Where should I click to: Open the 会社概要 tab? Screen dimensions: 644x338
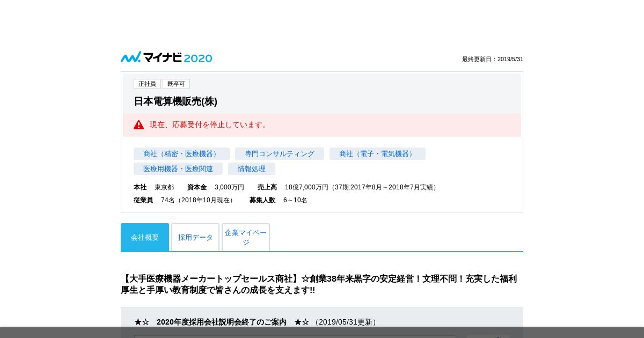145,237
